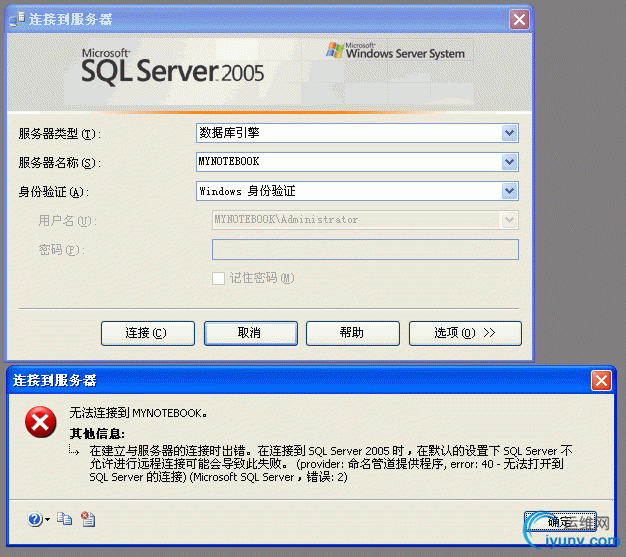Click the Windows Server System logo
626x557 pixels.
tap(396, 51)
